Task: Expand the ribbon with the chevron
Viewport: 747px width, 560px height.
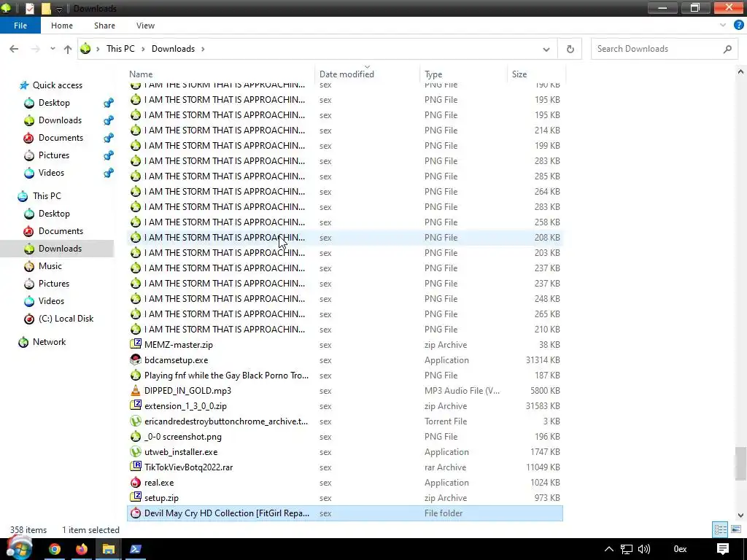Action: pyautogui.click(x=723, y=26)
